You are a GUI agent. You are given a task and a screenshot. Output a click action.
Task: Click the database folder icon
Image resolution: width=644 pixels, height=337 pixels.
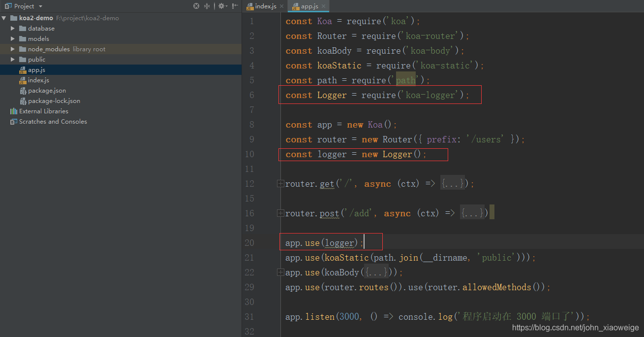(23, 29)
